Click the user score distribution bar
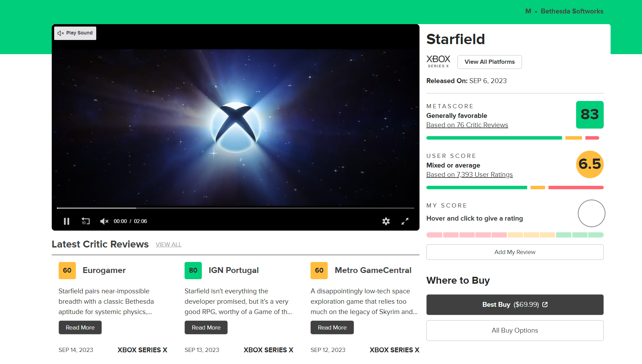 515,188
